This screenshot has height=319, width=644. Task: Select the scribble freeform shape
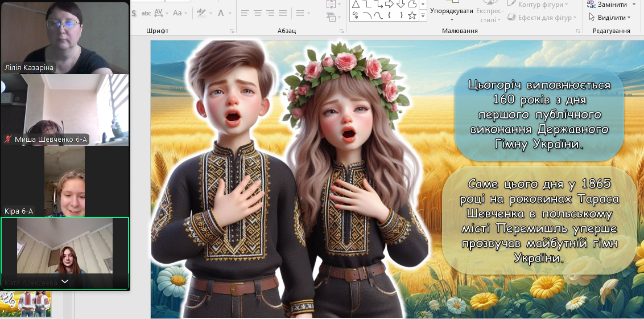(356, 15)
